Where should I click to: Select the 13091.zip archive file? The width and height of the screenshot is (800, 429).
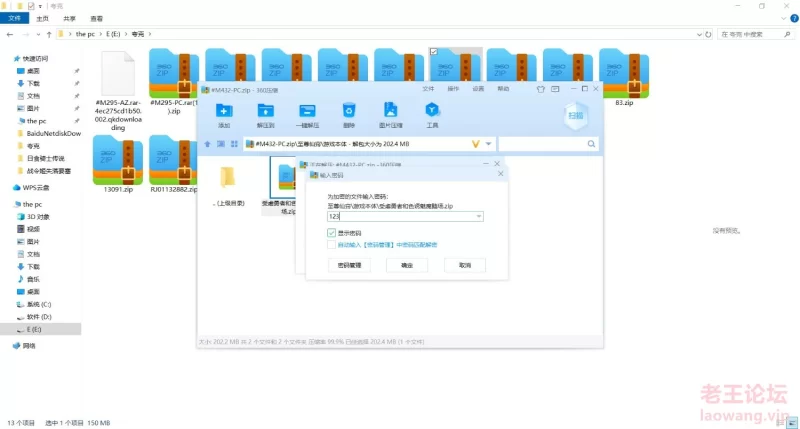coord(118,164)
